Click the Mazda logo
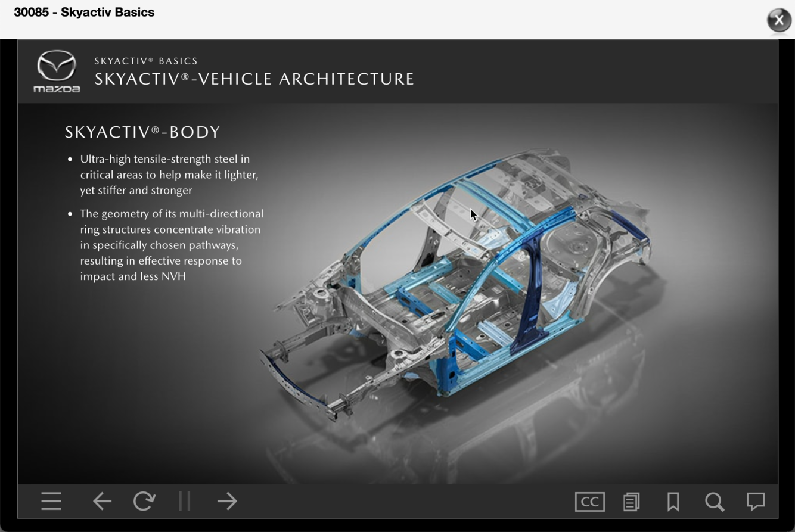Viewport: 795px width, 532px height. [57, 71]
